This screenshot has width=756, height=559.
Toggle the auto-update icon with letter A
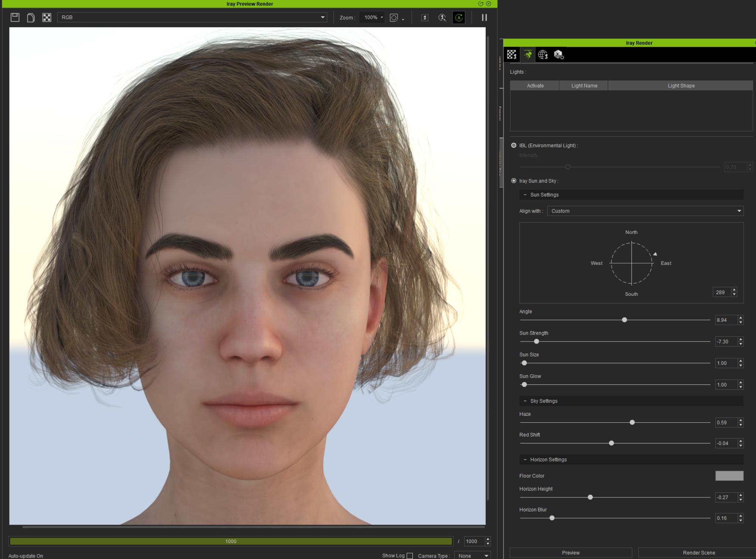(x=459, y=17)
